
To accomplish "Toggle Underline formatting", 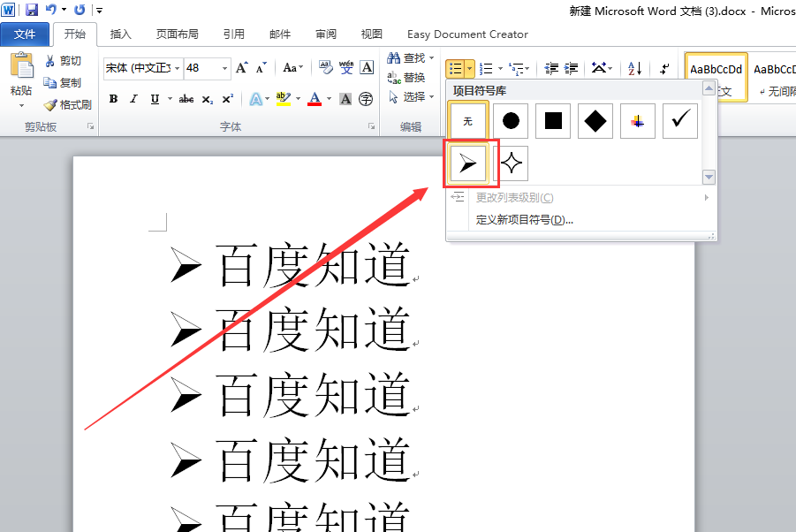I will click(155, 99).
